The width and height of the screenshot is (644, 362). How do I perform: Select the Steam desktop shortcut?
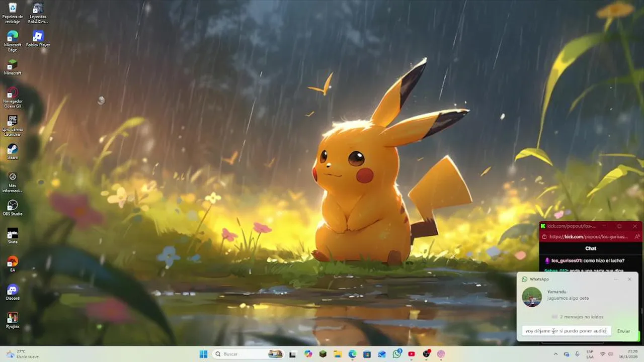coord(13,151)
